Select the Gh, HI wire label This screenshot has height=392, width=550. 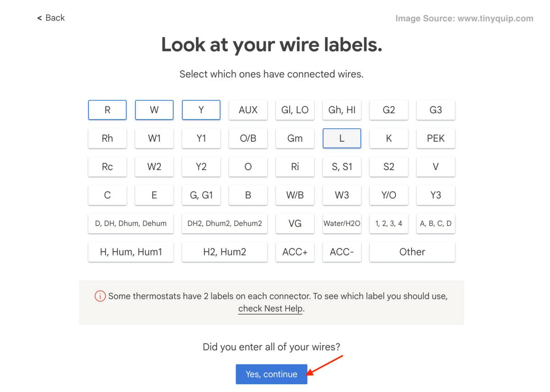(341, 110)
